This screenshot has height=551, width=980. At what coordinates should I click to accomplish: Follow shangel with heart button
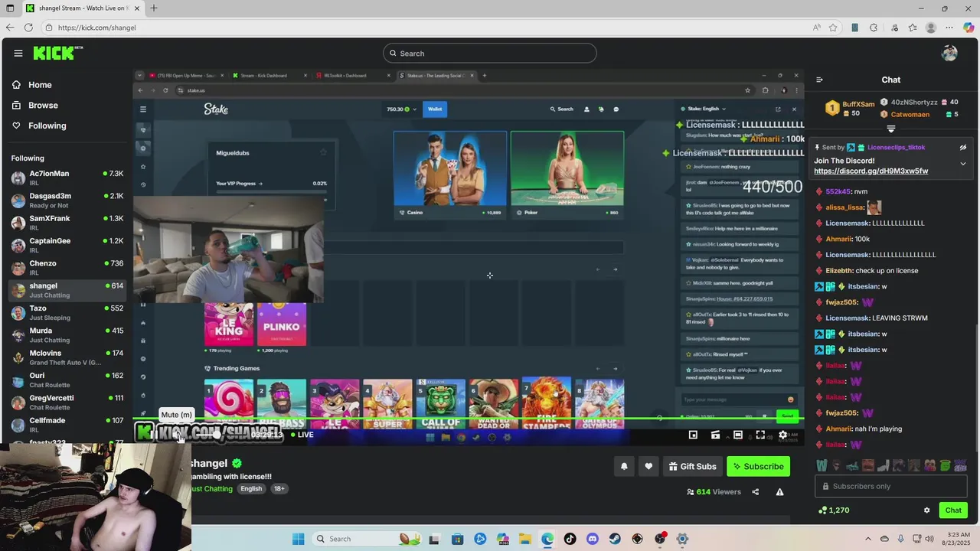click(648, 466)
